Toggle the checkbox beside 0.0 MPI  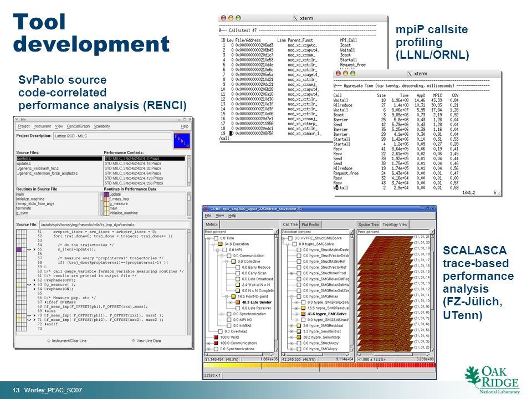(x=224, y=250)
